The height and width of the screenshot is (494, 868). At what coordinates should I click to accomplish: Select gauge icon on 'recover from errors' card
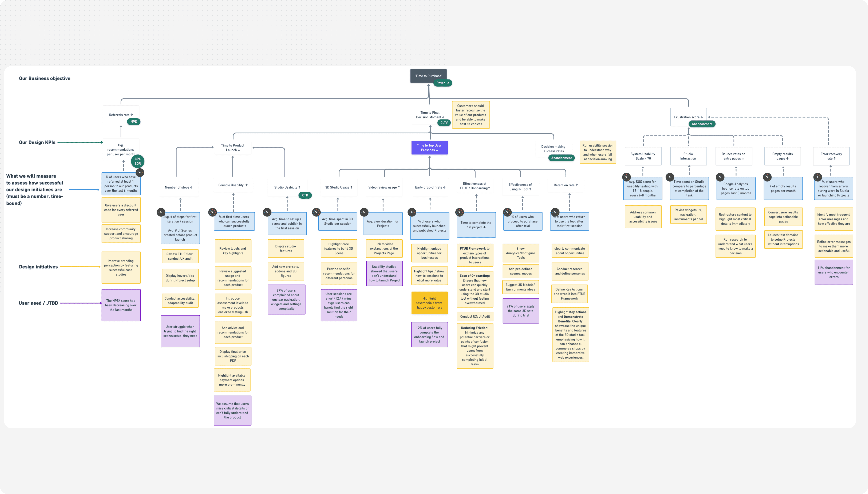coord(818,177)
